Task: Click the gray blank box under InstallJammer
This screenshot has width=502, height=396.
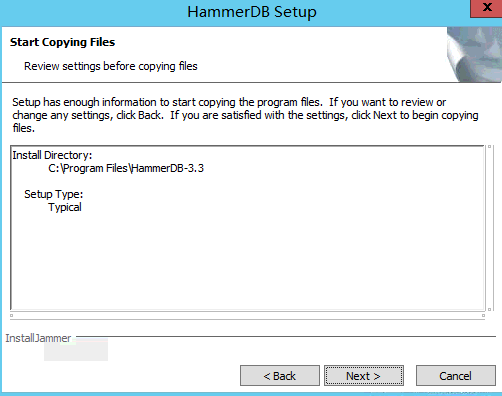Action: 76,349
